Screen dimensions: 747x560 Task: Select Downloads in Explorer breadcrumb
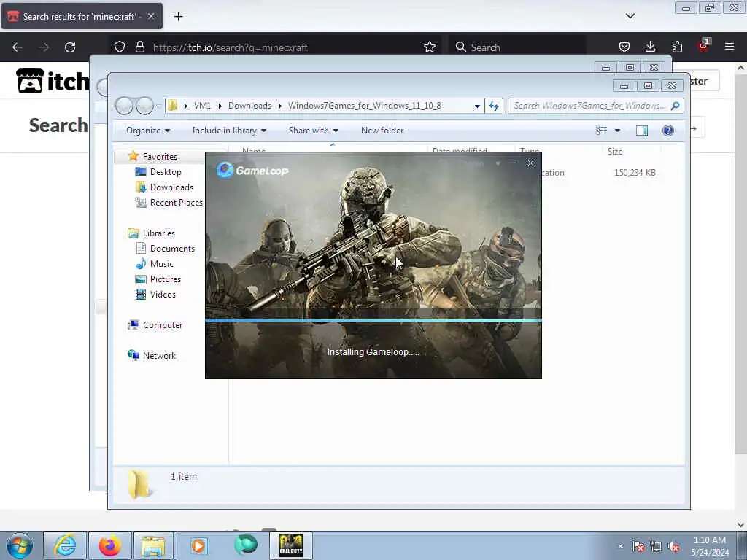[249, 106]
